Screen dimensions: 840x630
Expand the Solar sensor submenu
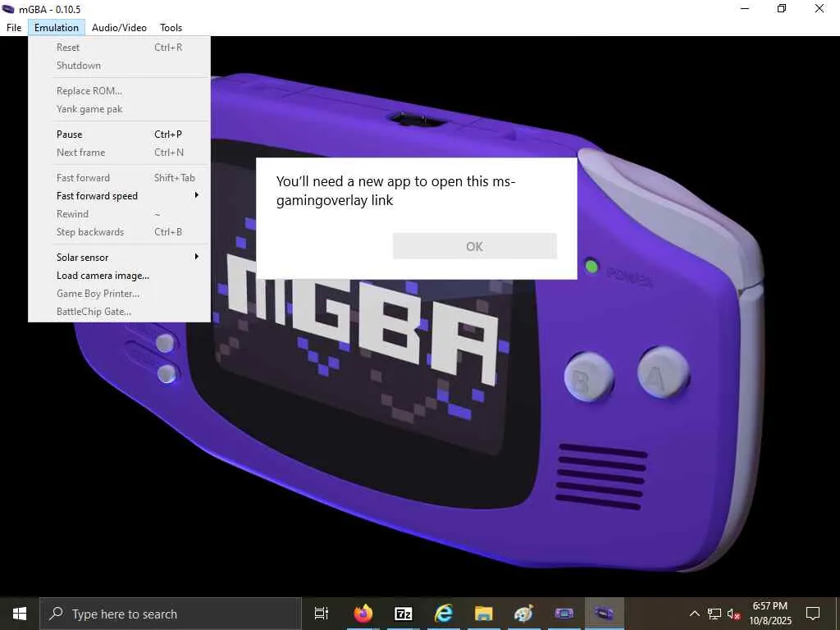[119, 257]
